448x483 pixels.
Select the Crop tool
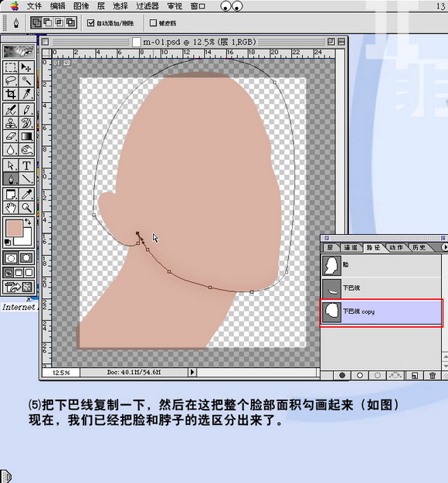pyautogui.click(x=11, y=94)
